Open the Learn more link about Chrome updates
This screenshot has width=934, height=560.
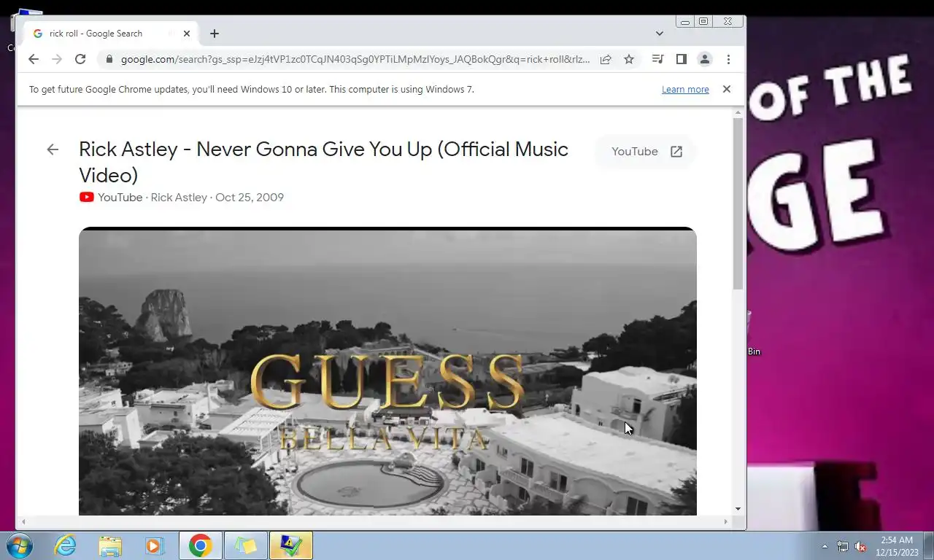pos(685,89)
